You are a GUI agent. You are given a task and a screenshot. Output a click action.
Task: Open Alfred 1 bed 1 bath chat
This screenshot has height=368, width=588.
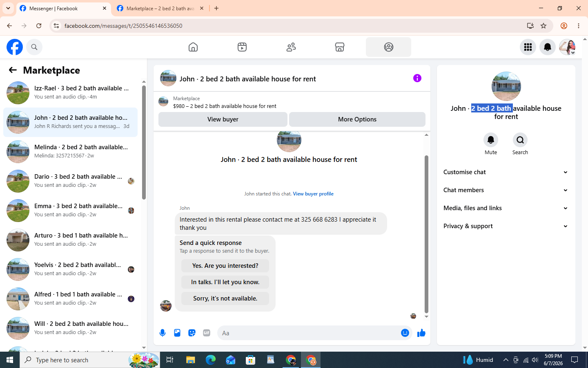pyautogui.click(x=71, y=298)
